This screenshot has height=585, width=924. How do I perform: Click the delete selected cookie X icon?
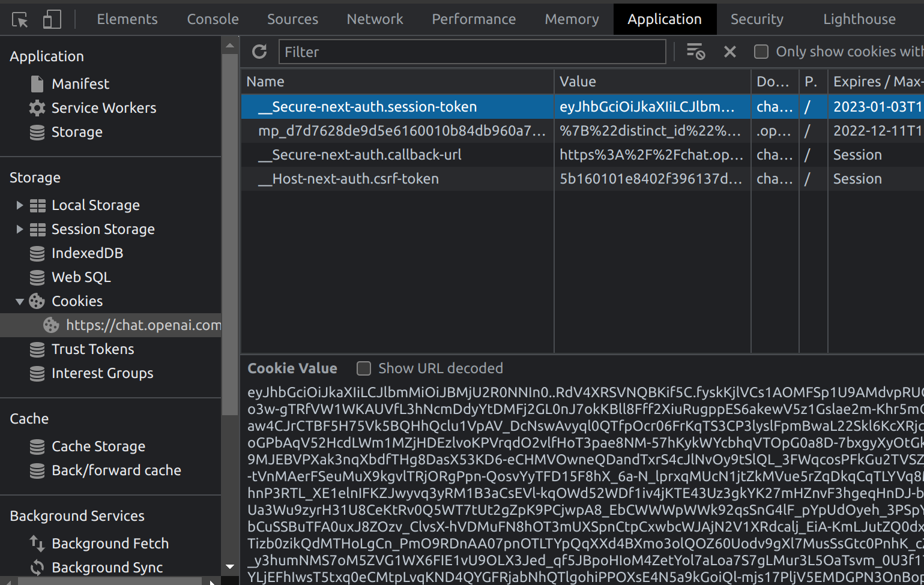[x=729, y=52]
